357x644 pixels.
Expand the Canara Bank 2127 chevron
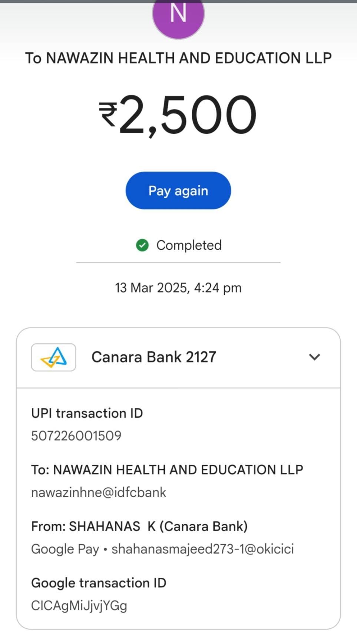[314, 357]
